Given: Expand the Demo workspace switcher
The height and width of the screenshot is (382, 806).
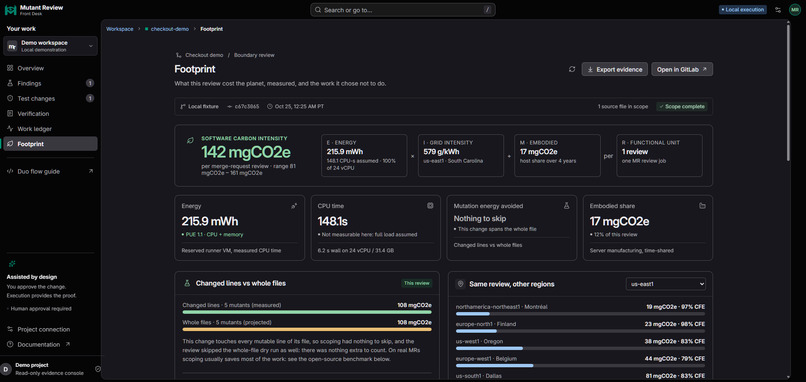Looking at the screenshot, I should coord(50,46).
